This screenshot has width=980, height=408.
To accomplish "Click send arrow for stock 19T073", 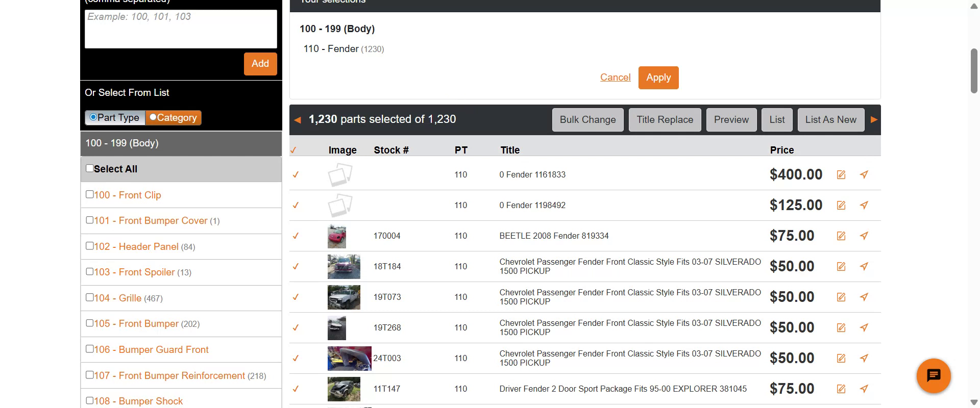I will point(864,297).
